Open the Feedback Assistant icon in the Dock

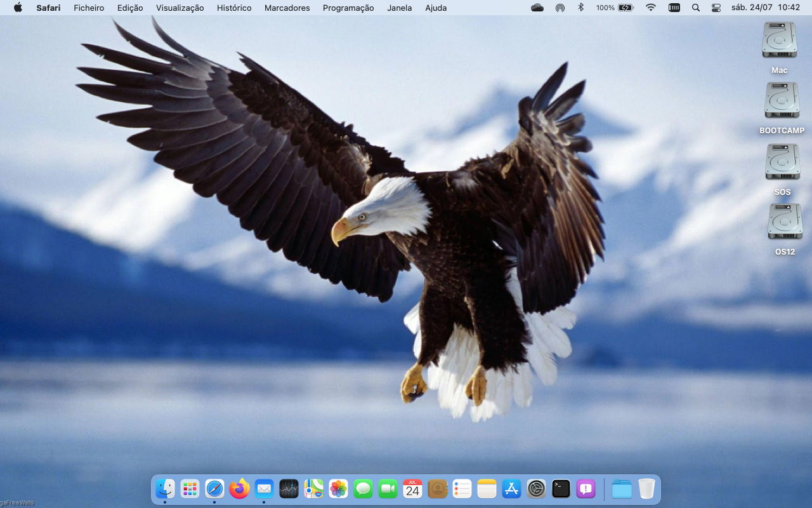pos(586,489)
